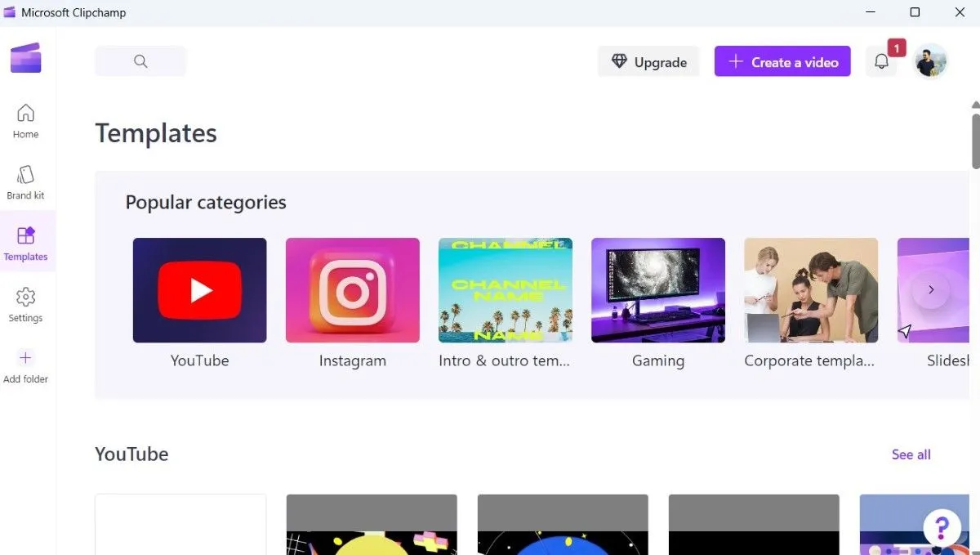
Task: Click the Upgrade diamond button
Action: coord(648,61)
